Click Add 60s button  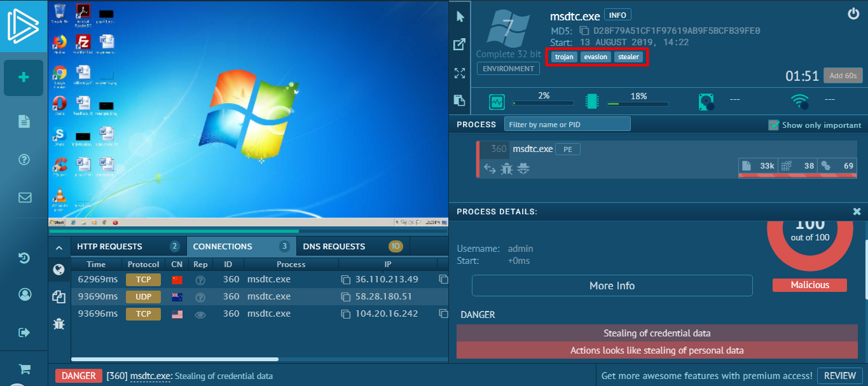[843, 76]
